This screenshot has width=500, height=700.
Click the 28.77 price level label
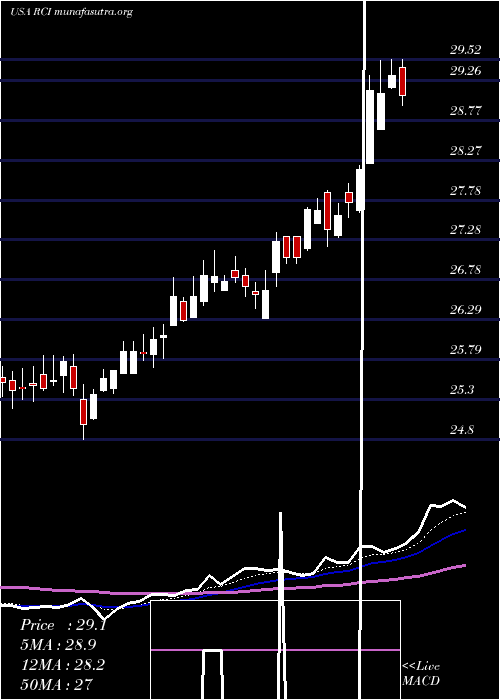click(x=466, y=111)
